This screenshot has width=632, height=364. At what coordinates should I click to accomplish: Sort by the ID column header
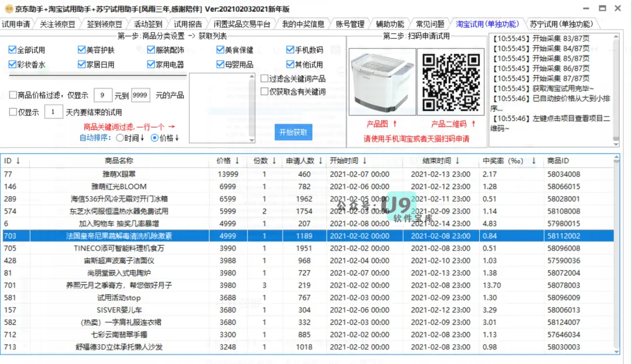pos(15,161)
